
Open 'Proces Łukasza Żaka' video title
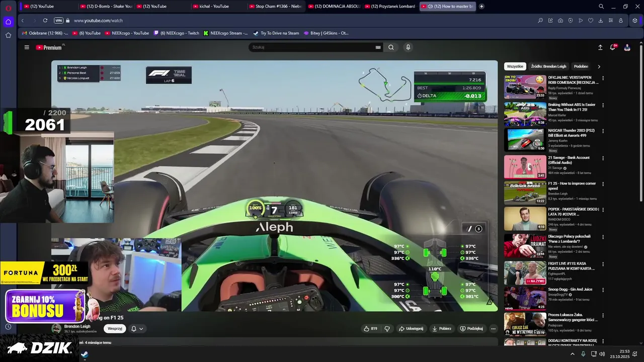(573, 318)
